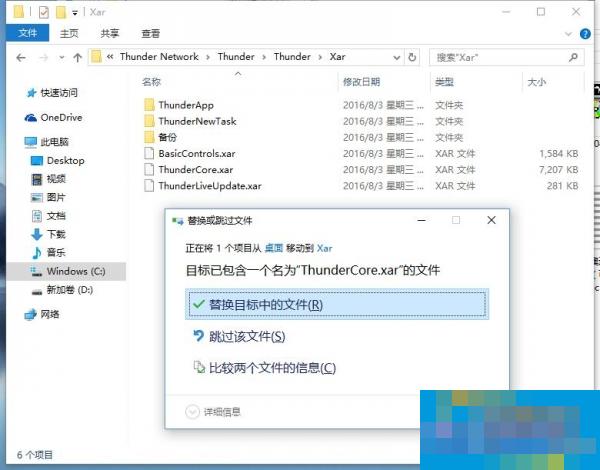
Task: Click the search Xar input field
Action: point(506,57)
